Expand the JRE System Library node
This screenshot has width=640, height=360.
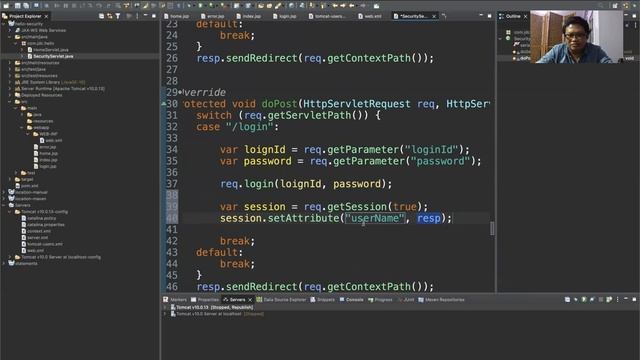(10, 82)
